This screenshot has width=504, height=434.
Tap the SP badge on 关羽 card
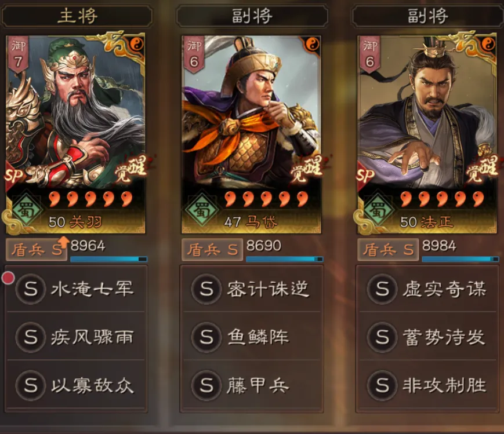click(x=14, y=175)
